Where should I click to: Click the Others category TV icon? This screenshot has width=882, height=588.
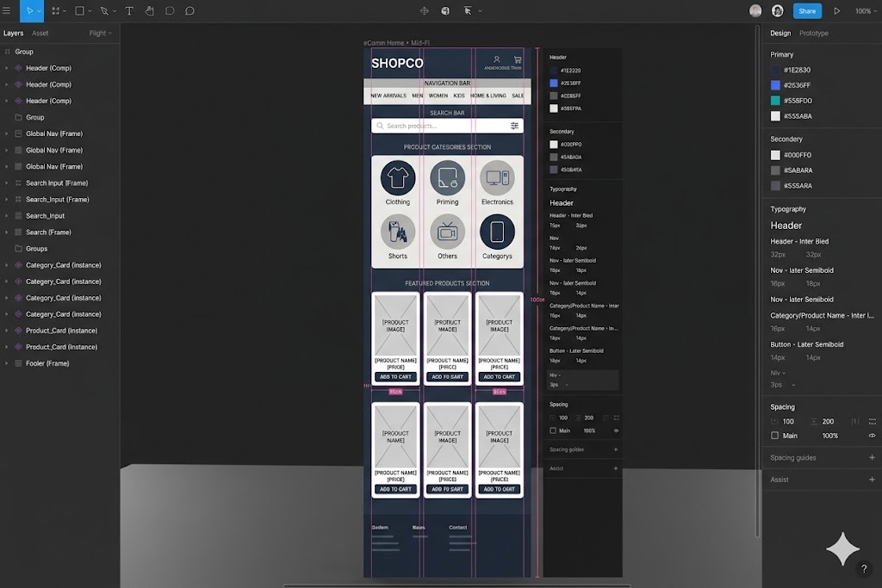[x=448, y=232]
